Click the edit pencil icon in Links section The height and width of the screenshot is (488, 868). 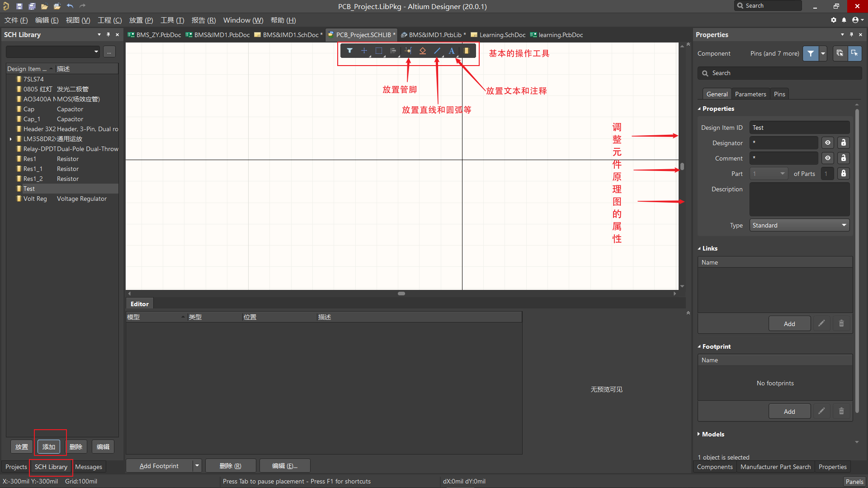point(821,323)
